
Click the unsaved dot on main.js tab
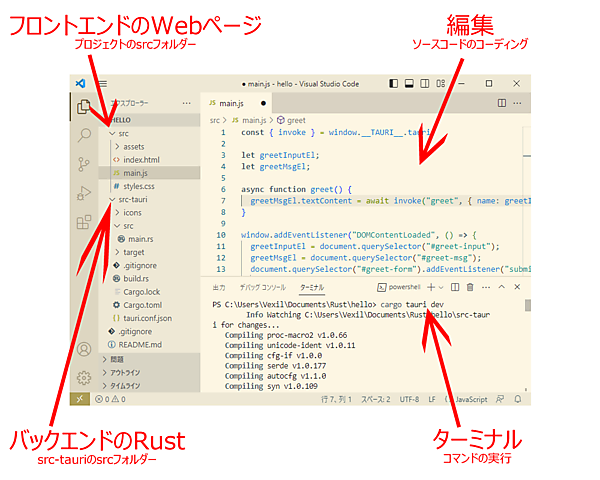pos(263,103)
